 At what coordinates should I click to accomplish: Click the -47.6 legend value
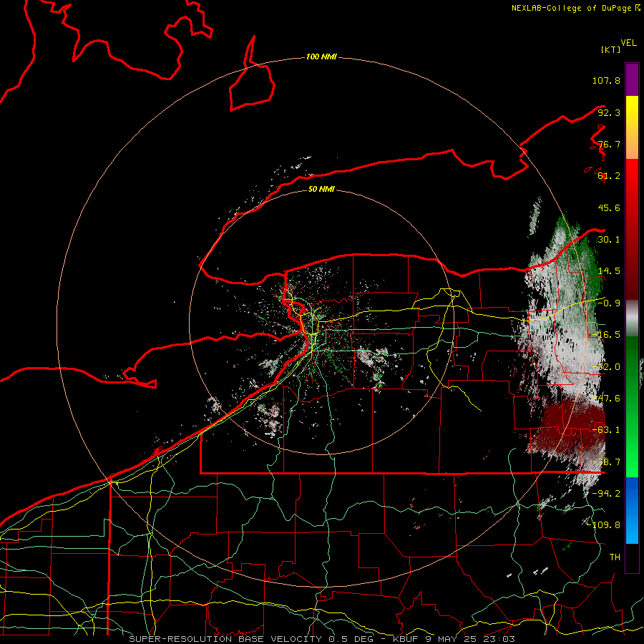(x=606, y=399)
